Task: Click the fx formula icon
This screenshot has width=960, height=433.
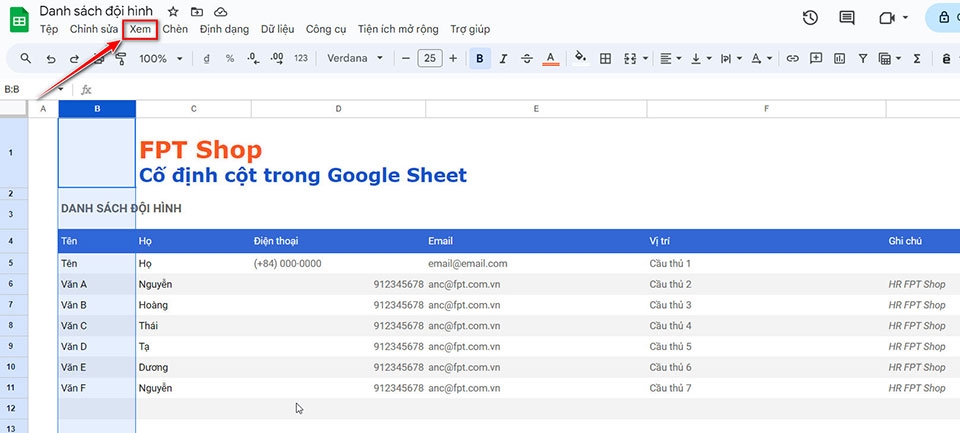Action: click(86, 90)
